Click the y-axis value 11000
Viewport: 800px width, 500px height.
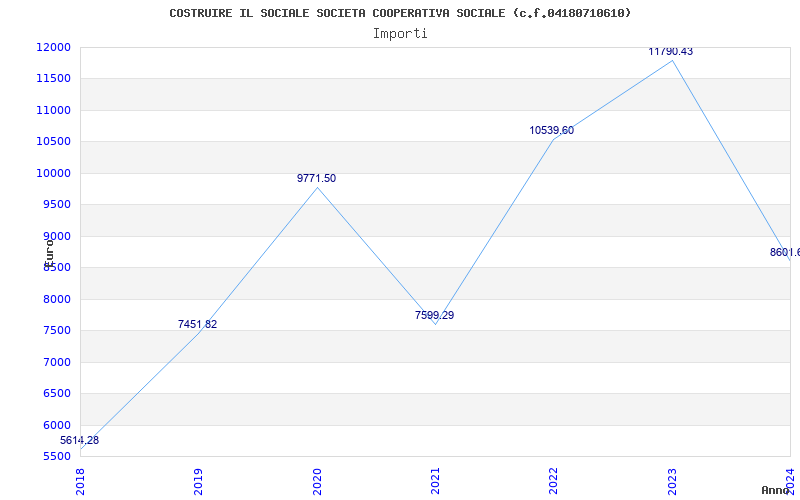point(53,110)
